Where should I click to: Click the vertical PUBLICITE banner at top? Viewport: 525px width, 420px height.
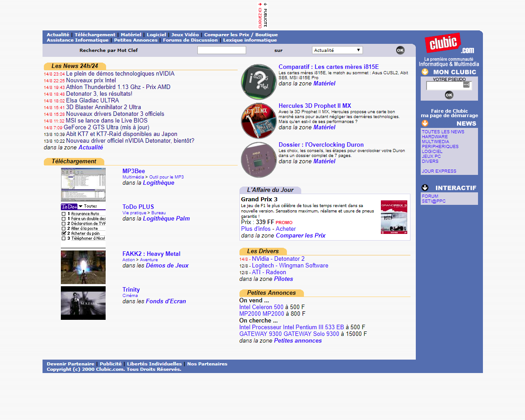tap(262, 15)
